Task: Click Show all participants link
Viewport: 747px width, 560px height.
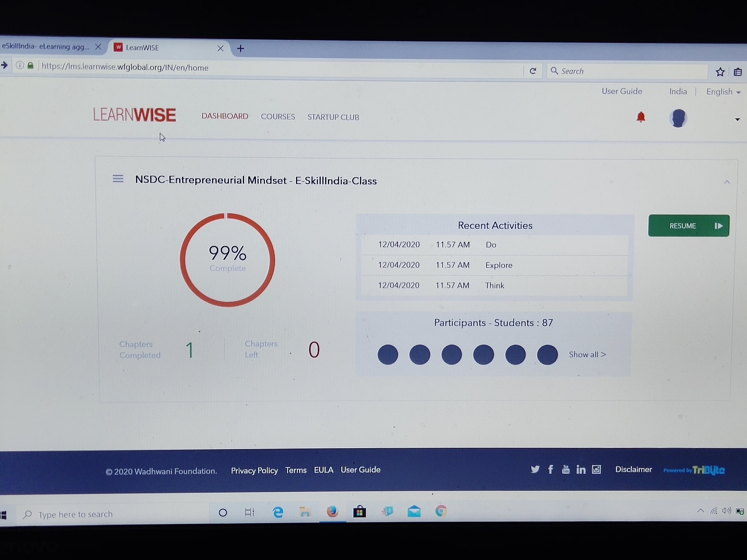Action: pos(587,354)
